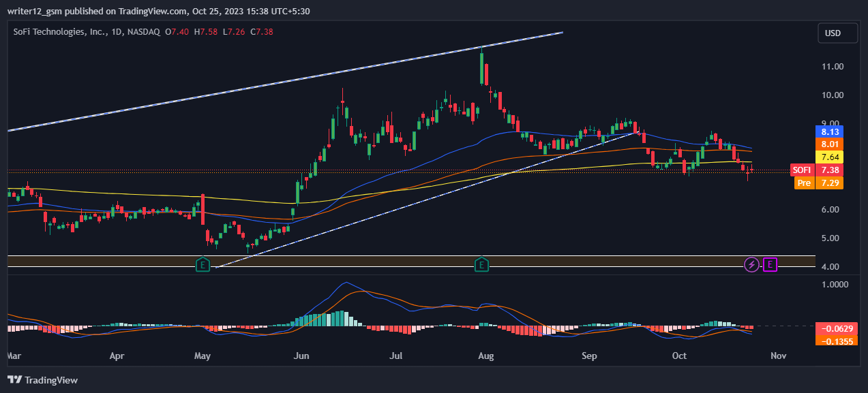Click the Jul label on the time axis
The height and width of the screenshot is (393, 868).
pos(398,356)
